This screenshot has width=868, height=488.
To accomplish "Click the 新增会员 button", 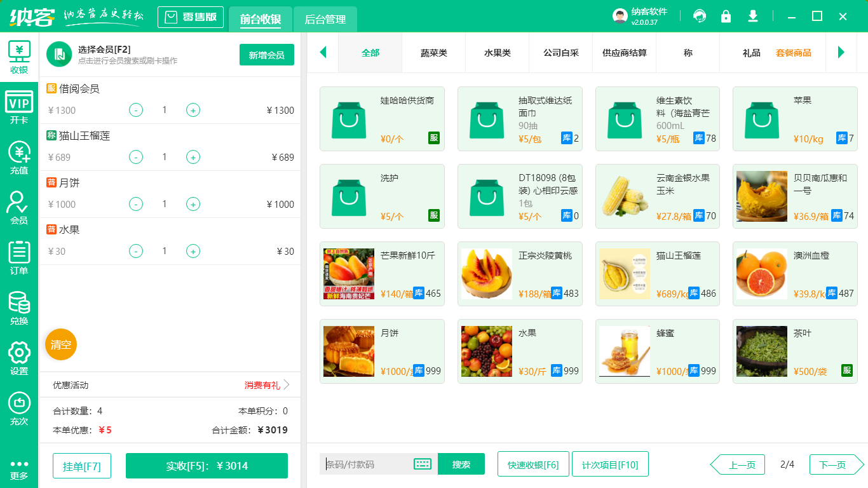I will coord(266,55).
